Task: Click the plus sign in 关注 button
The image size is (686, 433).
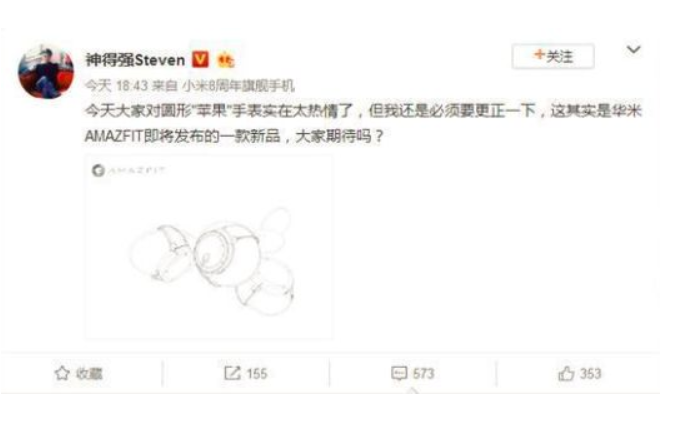Action: [539, 55]
